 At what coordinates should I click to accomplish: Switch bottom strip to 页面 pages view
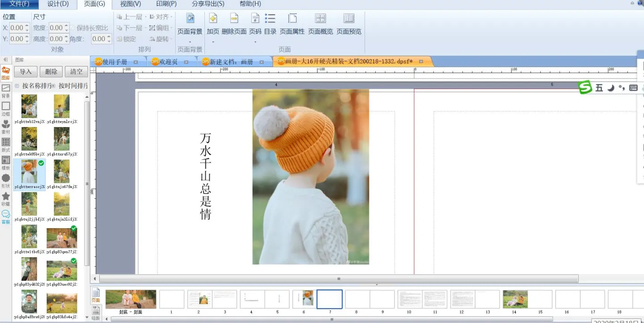(x=96, y=295)
